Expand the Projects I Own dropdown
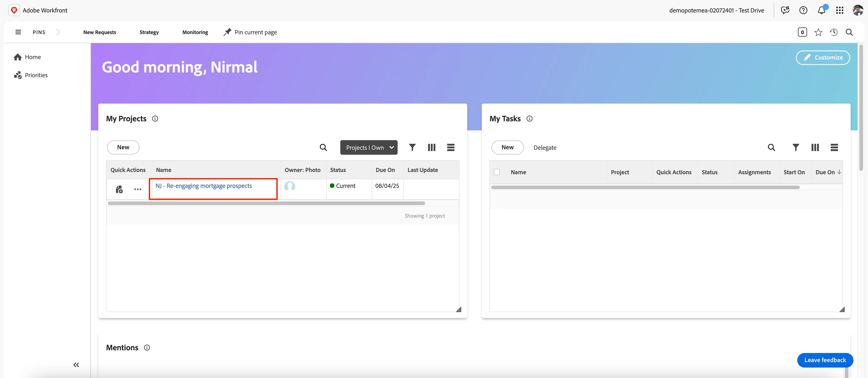868x378 pixels. 369,147
